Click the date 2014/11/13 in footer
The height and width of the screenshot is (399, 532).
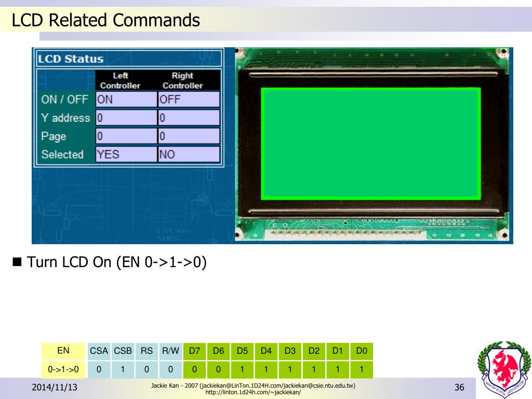tap(55, 387)
